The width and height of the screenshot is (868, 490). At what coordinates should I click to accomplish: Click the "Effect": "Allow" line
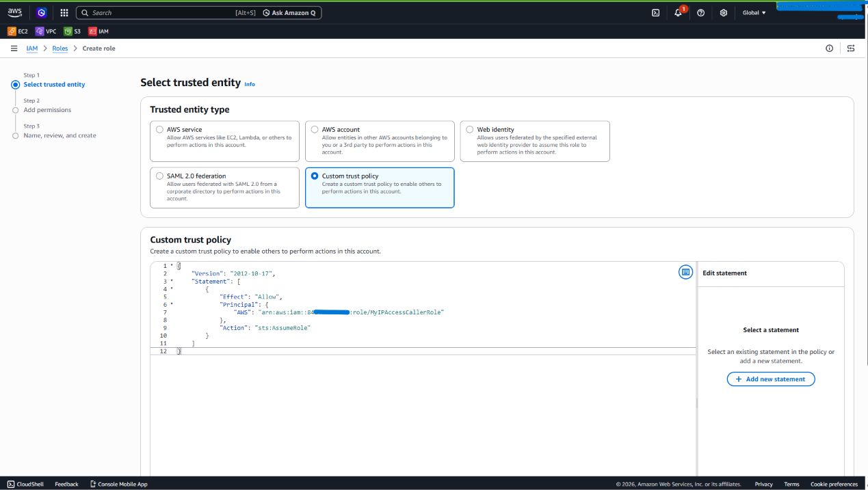point(251,297)
